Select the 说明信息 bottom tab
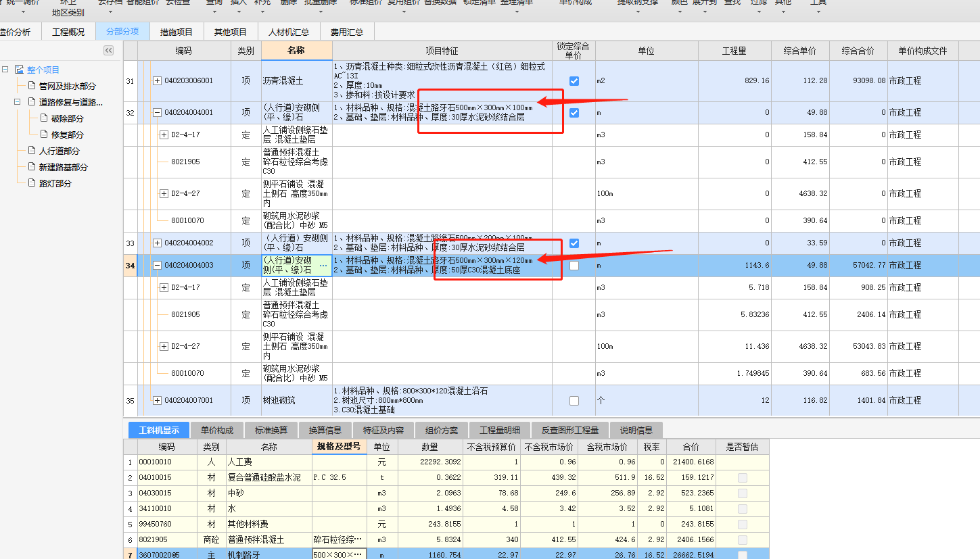980x559 pixels. [636, 430]
